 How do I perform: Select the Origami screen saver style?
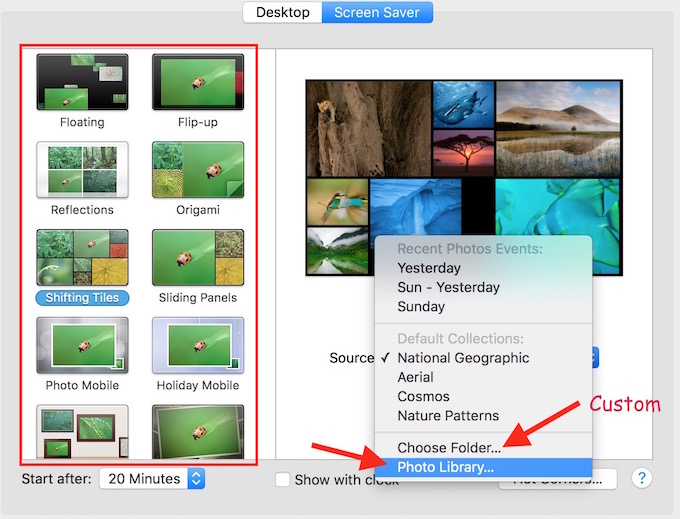197,169
